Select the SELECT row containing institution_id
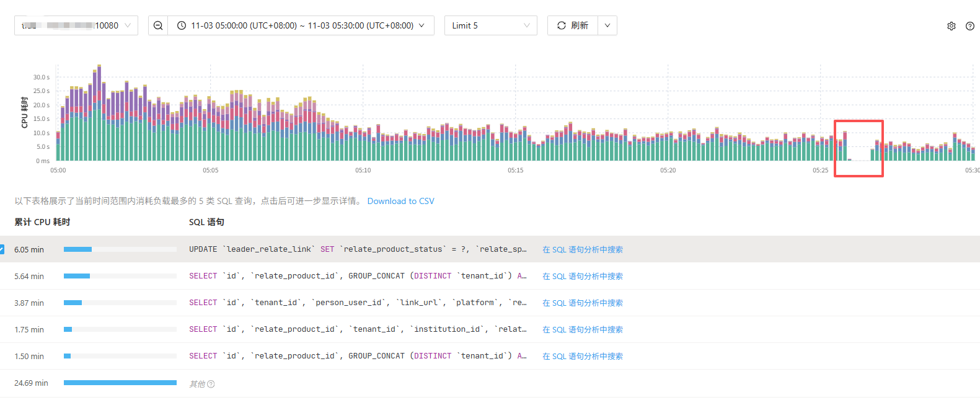This screenshot has width=980, height=405. pos(357,329)
